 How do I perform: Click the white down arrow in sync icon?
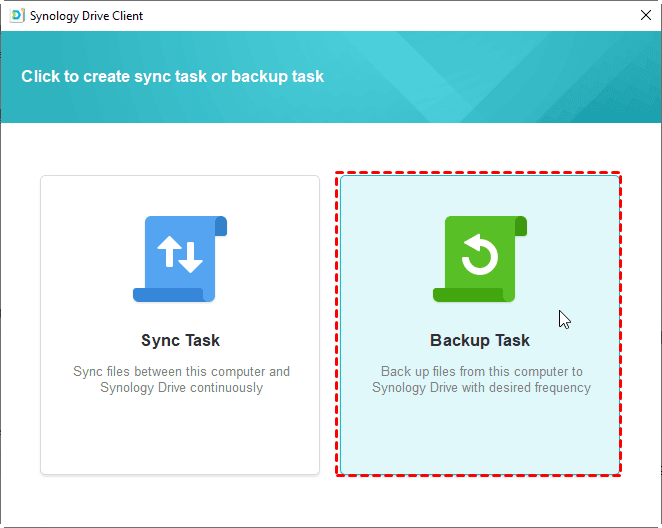click(191, 259)
